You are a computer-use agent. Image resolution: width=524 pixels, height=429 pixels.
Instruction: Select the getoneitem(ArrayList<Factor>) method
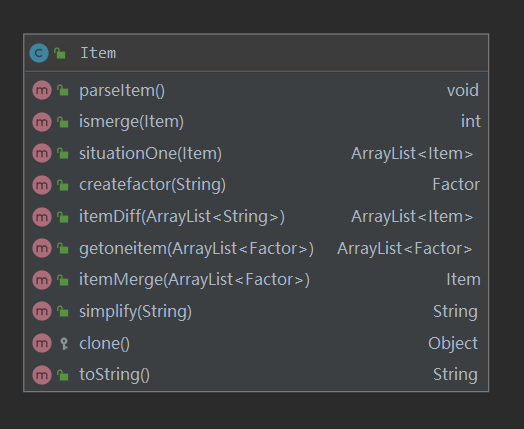[196, 248]
